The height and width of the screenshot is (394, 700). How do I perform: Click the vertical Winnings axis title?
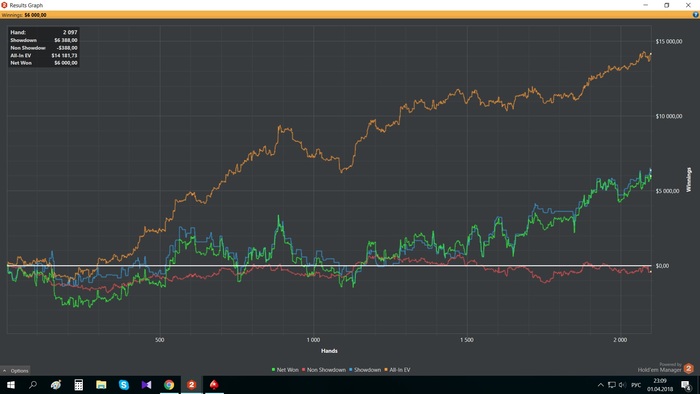(688, 180)
